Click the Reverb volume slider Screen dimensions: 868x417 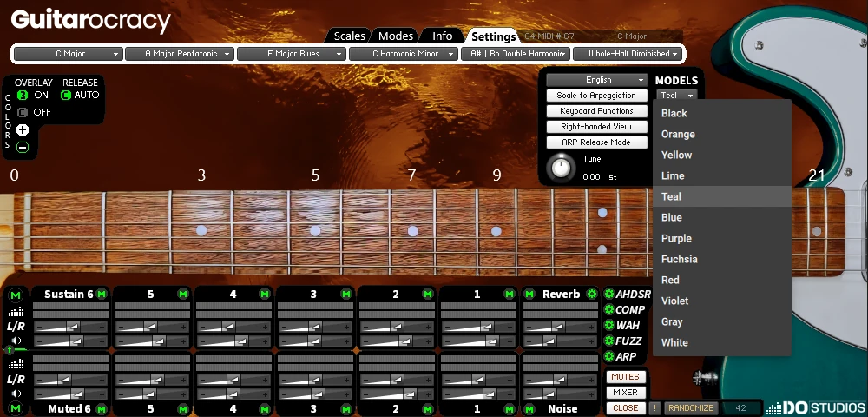pyautogui.click(x=560, y=341)
